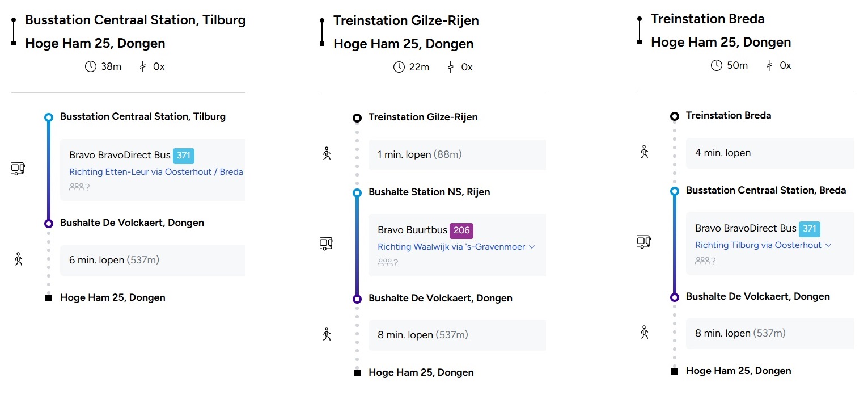Click the walking icon next to 1 min. lopen
This screenshot has width=868, height=403.
click(326, 153)
